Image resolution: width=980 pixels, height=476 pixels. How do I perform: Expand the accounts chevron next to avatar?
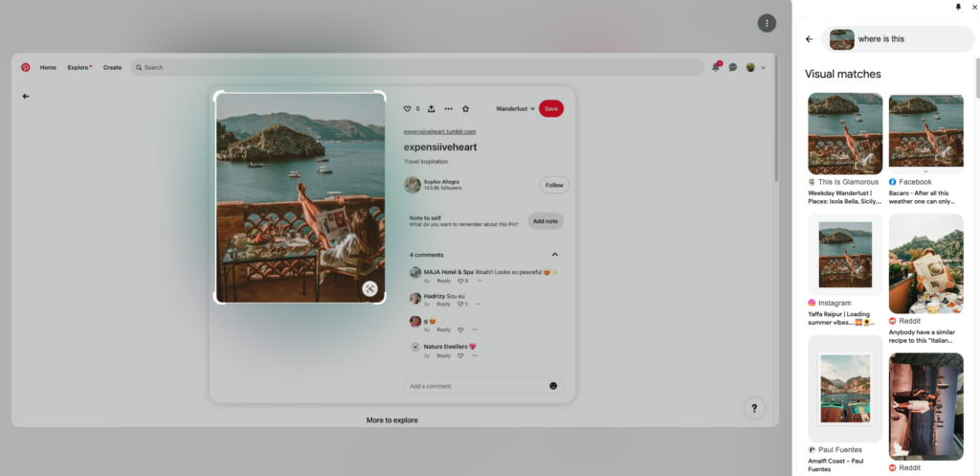(x=763, y=68)
